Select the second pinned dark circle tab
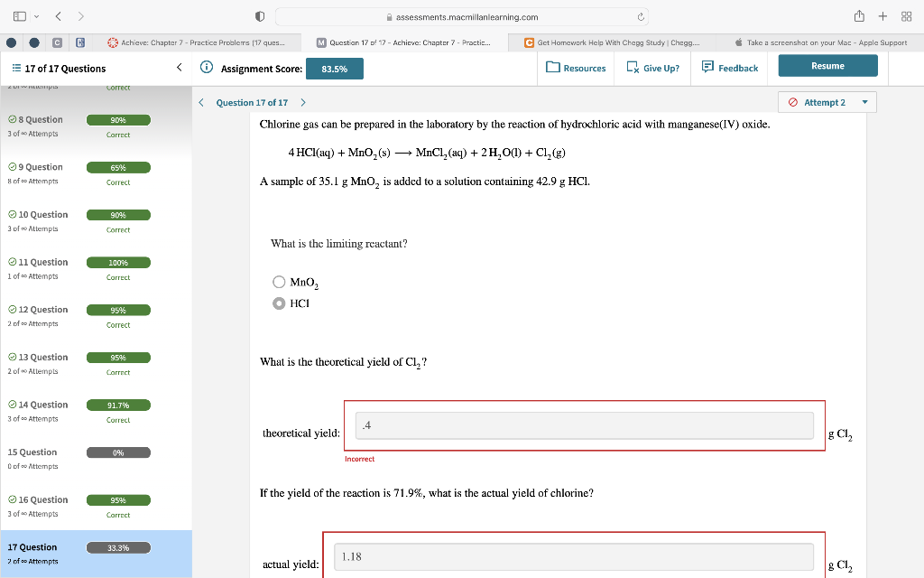Image resolution: width=924 pixels, height=578 pixels. point(34,42)
